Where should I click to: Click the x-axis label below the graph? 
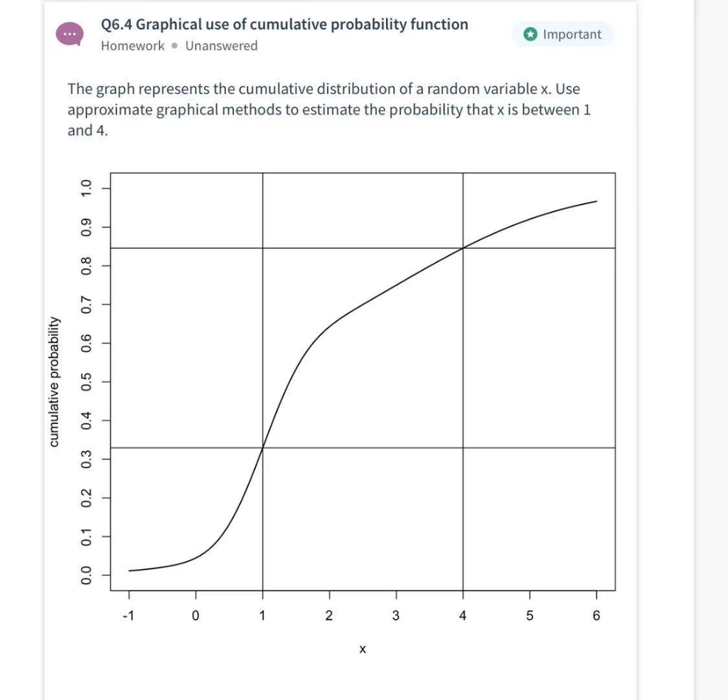tap(363, 649)
